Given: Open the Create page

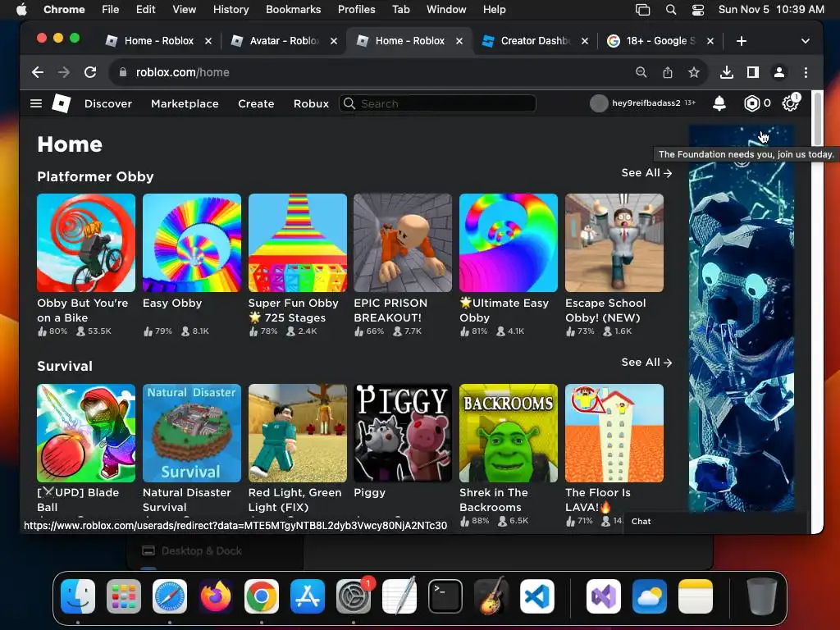Looking at the screenshot, I should pyautogui.click(x=256, y=103).
